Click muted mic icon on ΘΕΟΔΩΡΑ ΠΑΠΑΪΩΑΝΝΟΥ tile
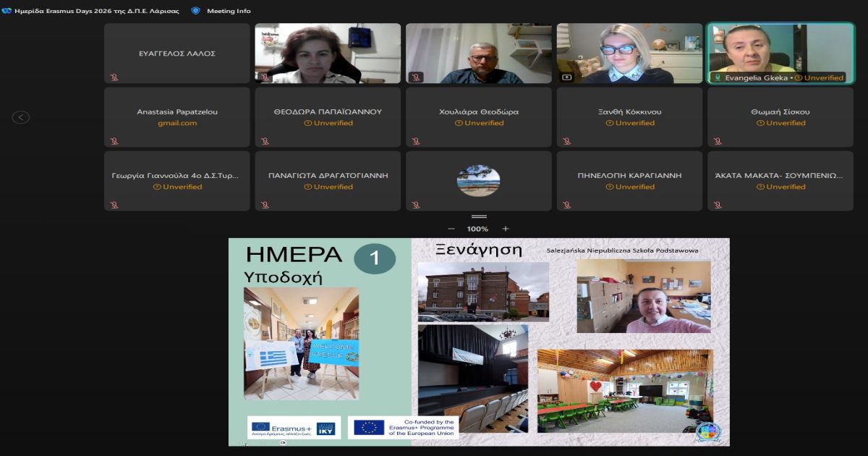The image size is (868, 456). [x=265, y=140]
